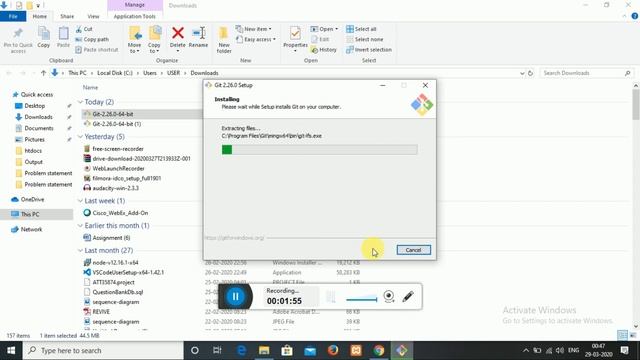Viewport: 640px width, 360px height.
Task: Click Paste shortcut in ribbon
Action: tap(97, 50)
